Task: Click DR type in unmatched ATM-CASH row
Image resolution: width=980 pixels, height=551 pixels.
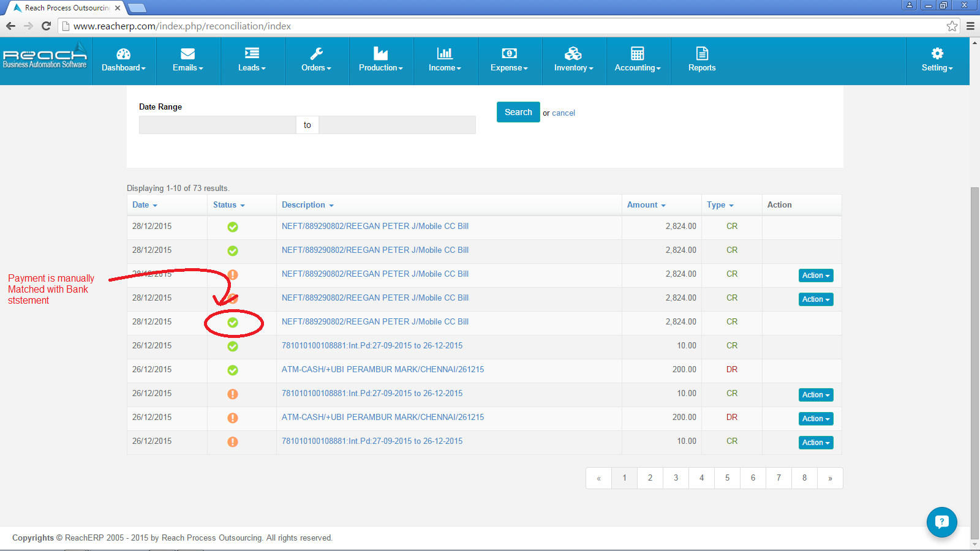Action: (x=732, y=418)
